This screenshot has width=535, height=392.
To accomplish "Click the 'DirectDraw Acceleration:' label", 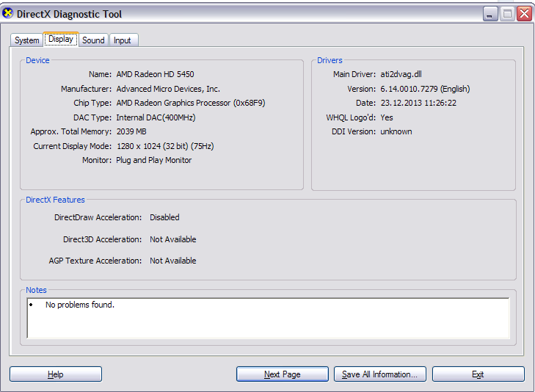I will click(98, 218).
